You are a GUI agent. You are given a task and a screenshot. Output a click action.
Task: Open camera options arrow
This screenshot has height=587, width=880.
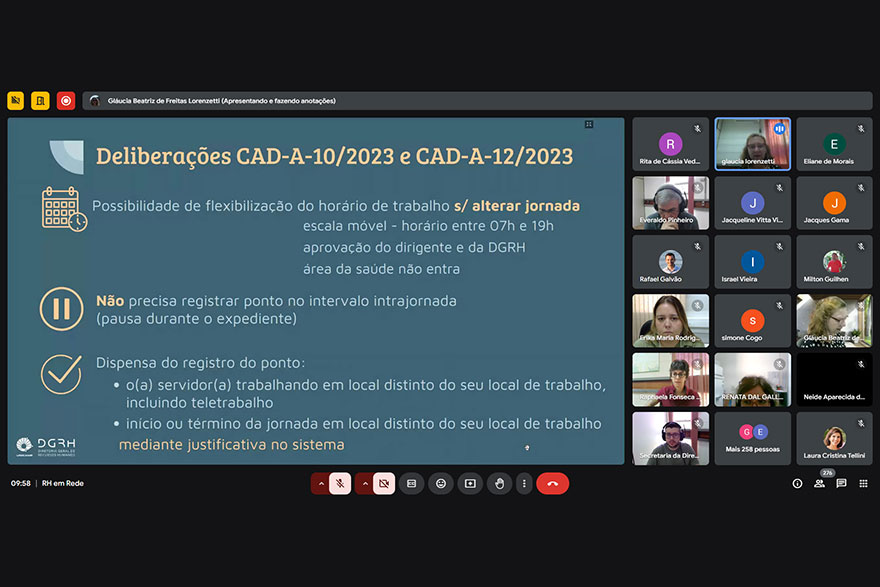click(365, 483)
